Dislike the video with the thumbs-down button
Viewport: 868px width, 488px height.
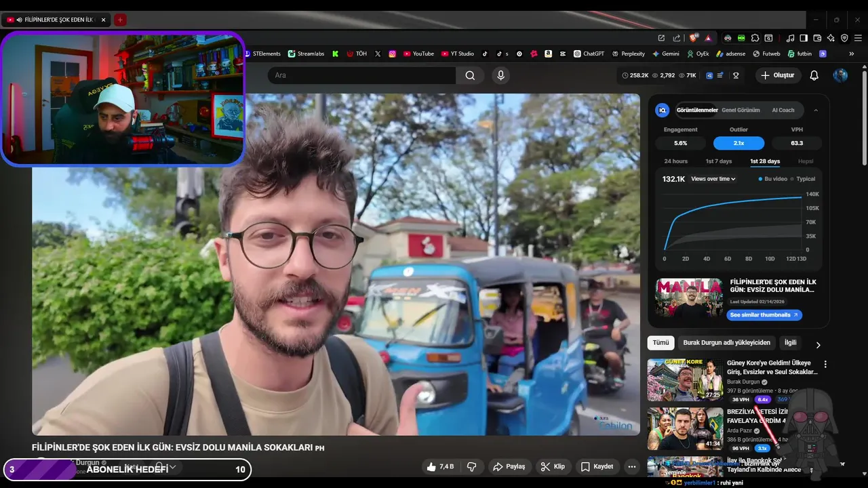(x=471, y=466)
